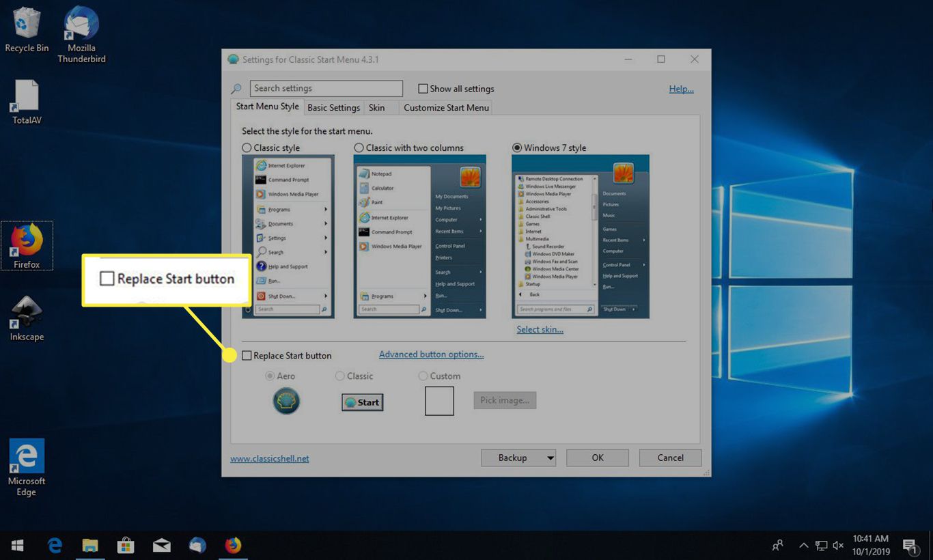Select Classic with two columns radio
933x560 pixels.
359,148
